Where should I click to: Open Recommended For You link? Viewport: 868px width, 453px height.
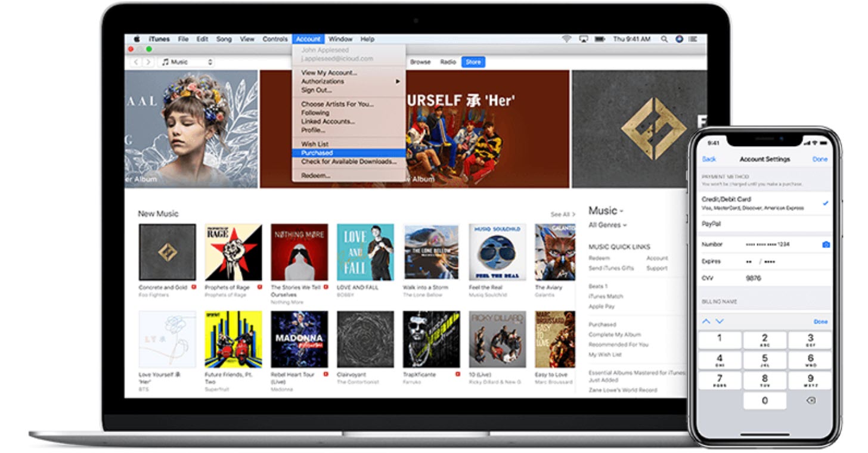(x=619, y=345)
